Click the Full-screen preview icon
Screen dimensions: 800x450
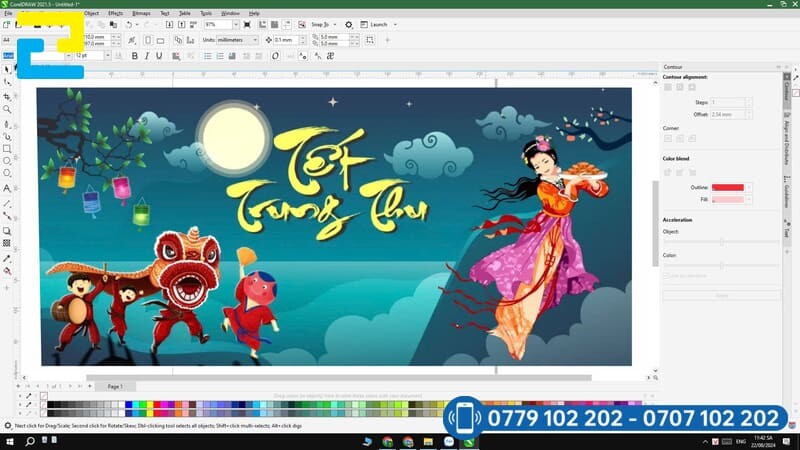247,24
